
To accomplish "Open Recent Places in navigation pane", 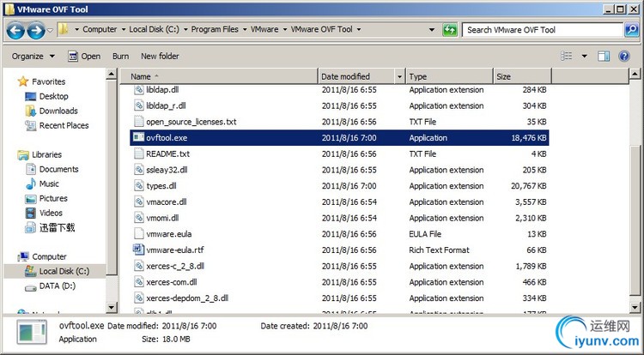I will [x=57, y=126].
